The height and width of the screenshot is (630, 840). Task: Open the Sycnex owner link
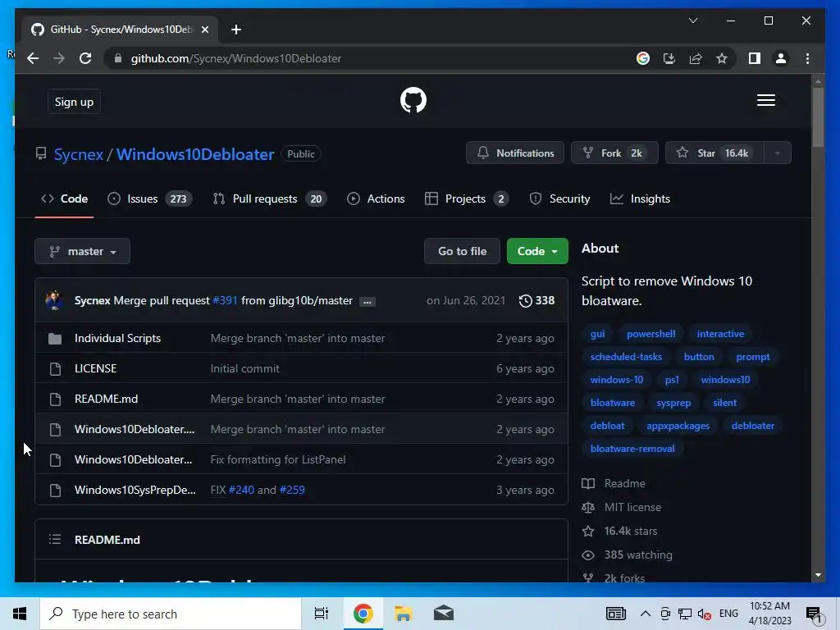click(x=78, y=154)
